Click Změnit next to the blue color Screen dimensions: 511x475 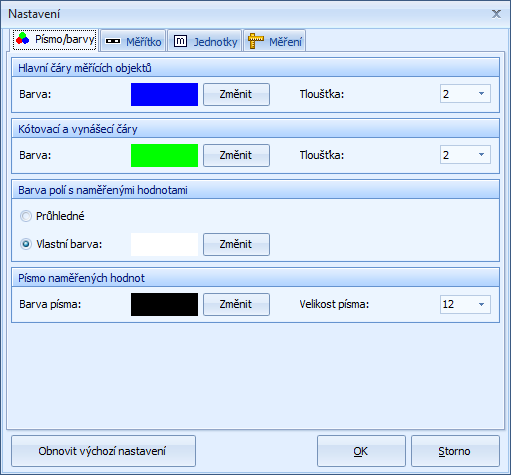236,94
